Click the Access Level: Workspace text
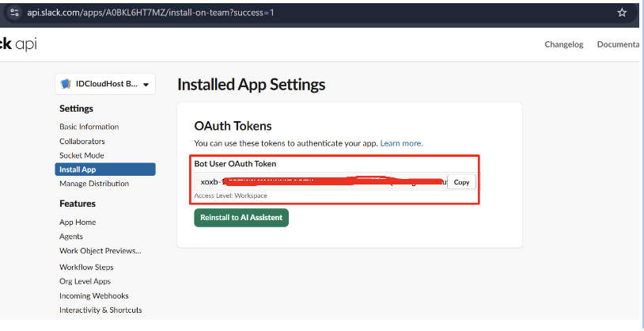 [231, 196]
